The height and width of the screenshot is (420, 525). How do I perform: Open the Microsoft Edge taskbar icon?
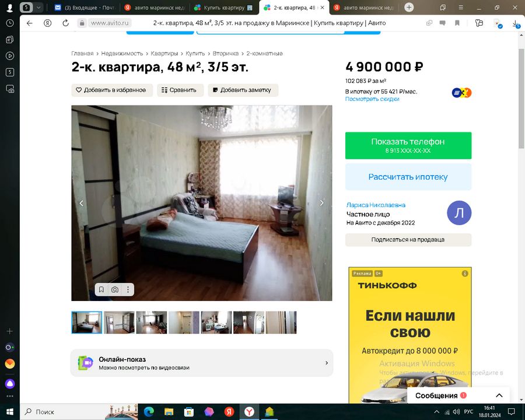[148, 411]
